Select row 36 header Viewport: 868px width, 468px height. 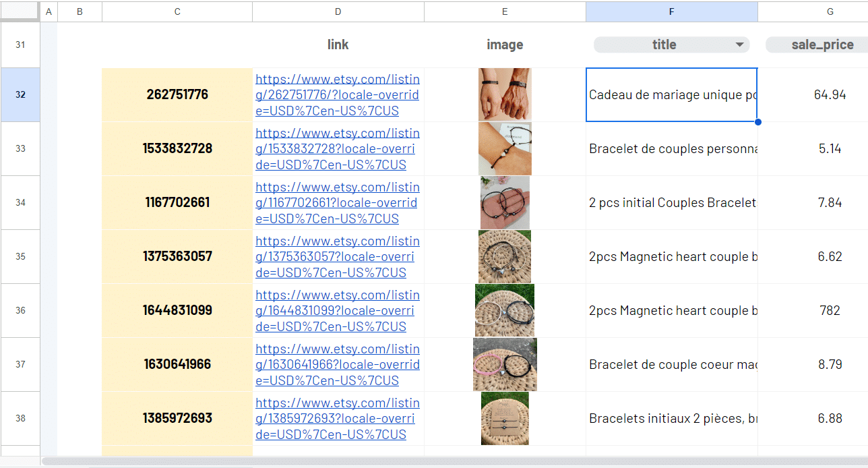point(20,310)
